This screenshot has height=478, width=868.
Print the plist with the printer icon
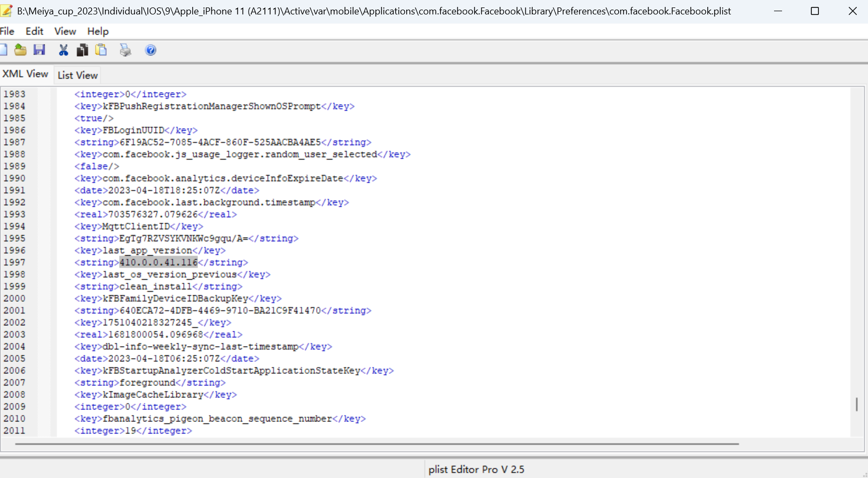(x=125, y=50)
